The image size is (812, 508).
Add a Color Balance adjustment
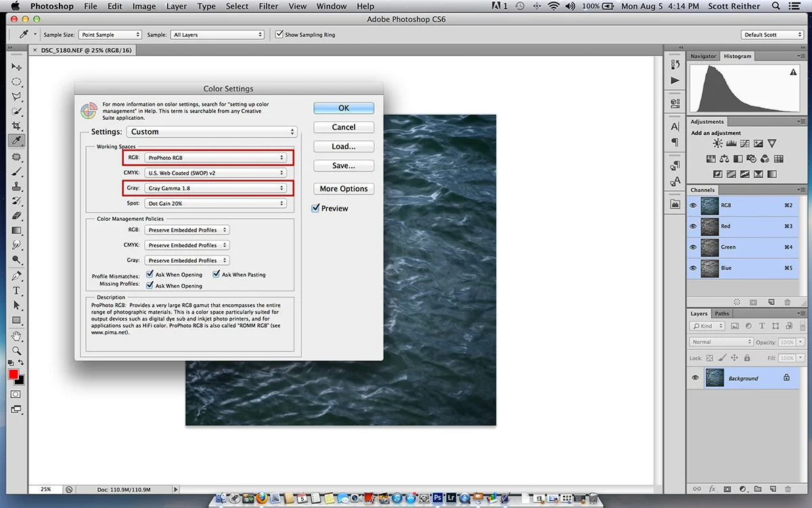(724, 159)
